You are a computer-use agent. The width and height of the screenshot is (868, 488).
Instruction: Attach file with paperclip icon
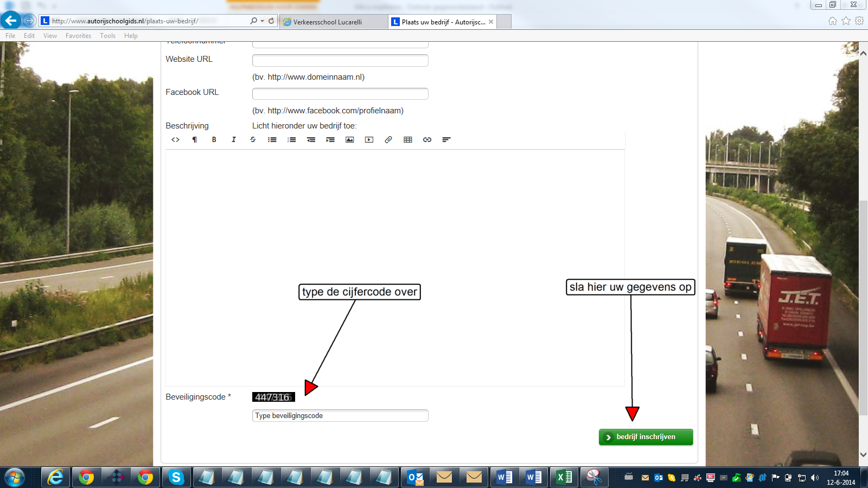pyautogui.click(x=388, y=140)
